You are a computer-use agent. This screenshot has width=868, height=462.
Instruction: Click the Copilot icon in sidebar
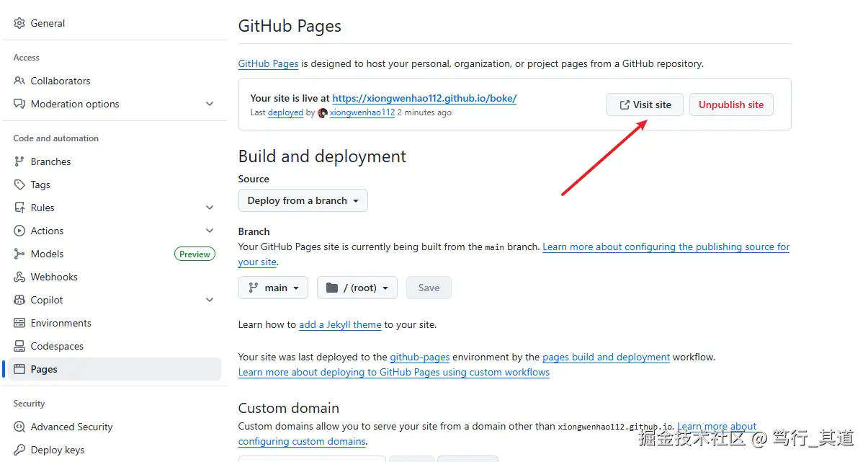click(x=19, y=300)
